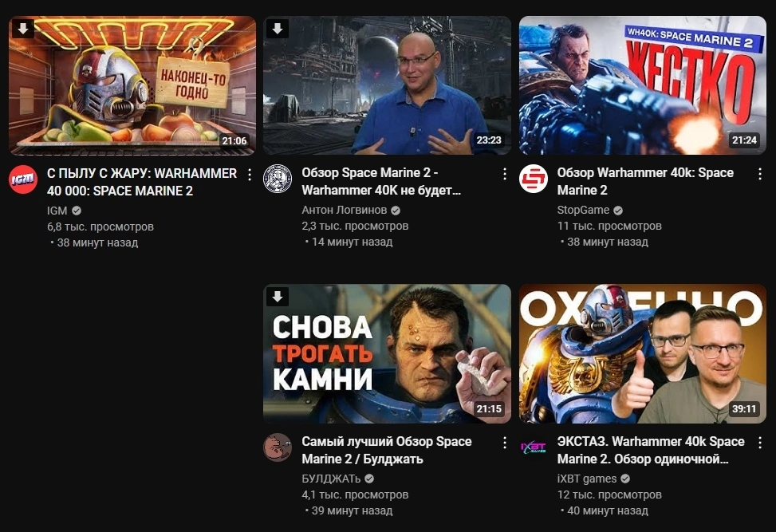Open the iXBT games channel avatar
776x532 pixels.
(533, 447)
